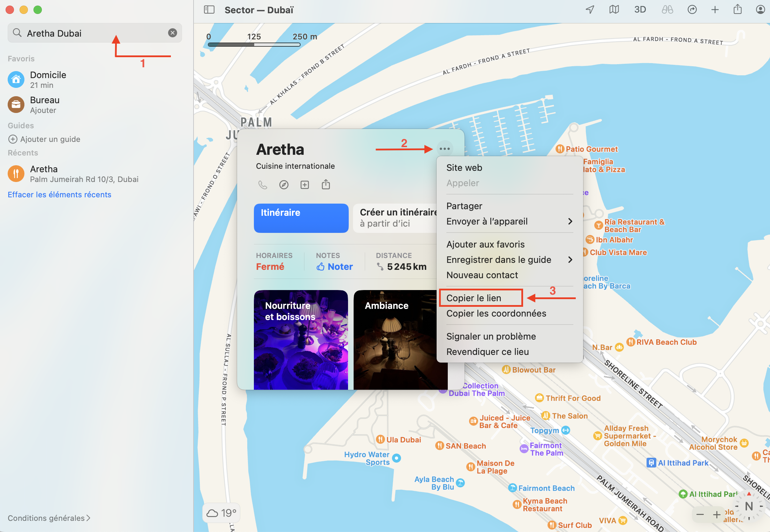Viewport: 770px width, 532px height.
Task: Toggle 3D map view
Action: coord(640,10)
